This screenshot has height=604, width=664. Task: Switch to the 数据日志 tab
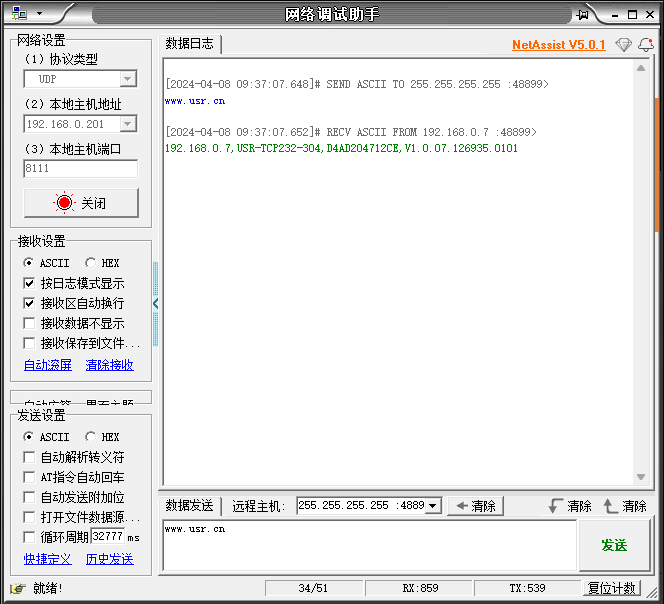pyautogui.click(x=189, y=44)
